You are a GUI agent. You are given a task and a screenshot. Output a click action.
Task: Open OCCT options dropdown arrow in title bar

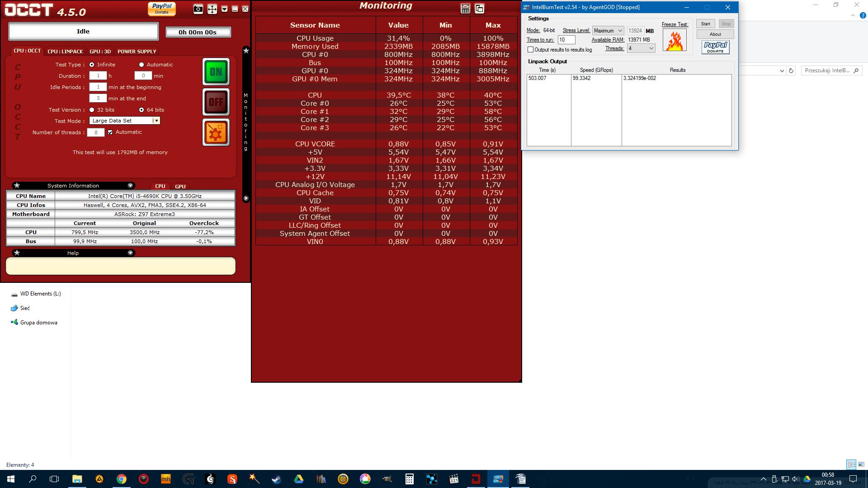tap(224, 9)
